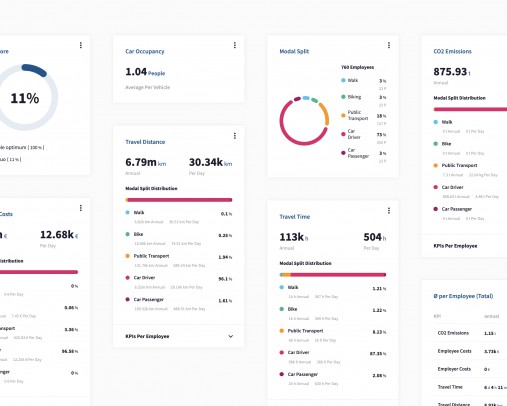
Task: Click the Car Driver legend dot in Modal Split
Action: tap(343, 134)
